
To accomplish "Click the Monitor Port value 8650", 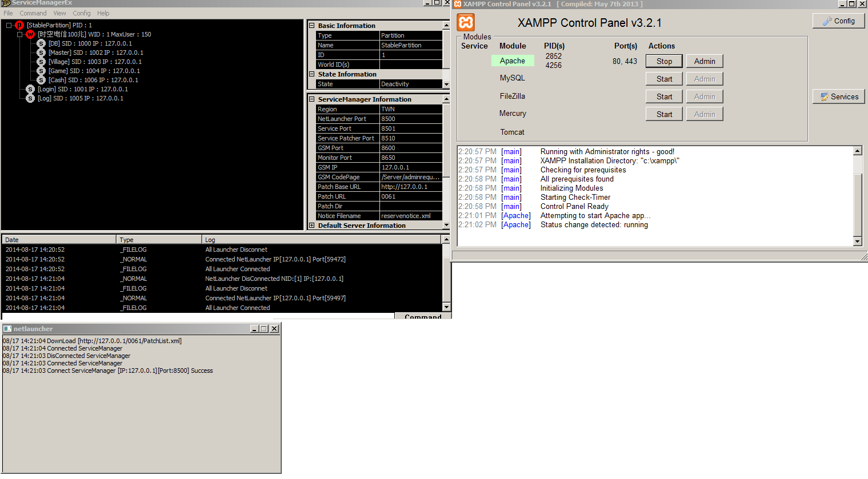I will pyautogui.click(x=411, y=158).
